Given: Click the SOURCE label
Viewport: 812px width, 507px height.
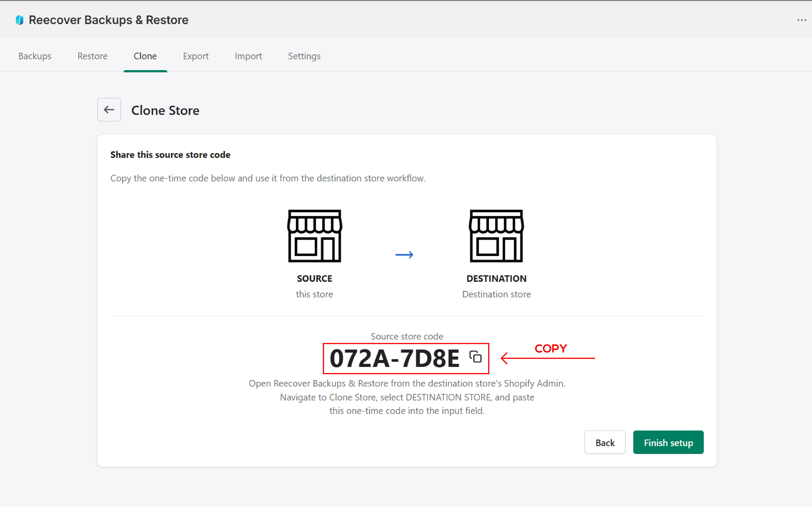Looking at the screenshot, I should pyautogui.click(x=314, y=278).
